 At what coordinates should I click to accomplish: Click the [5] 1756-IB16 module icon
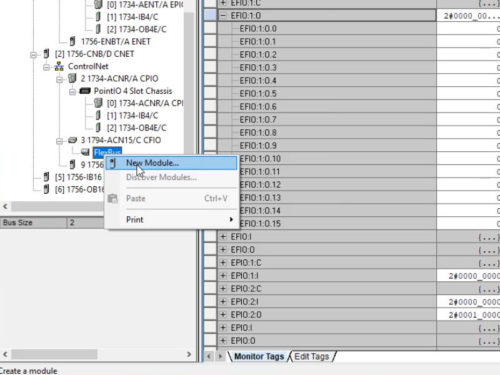tap(46, 177)
